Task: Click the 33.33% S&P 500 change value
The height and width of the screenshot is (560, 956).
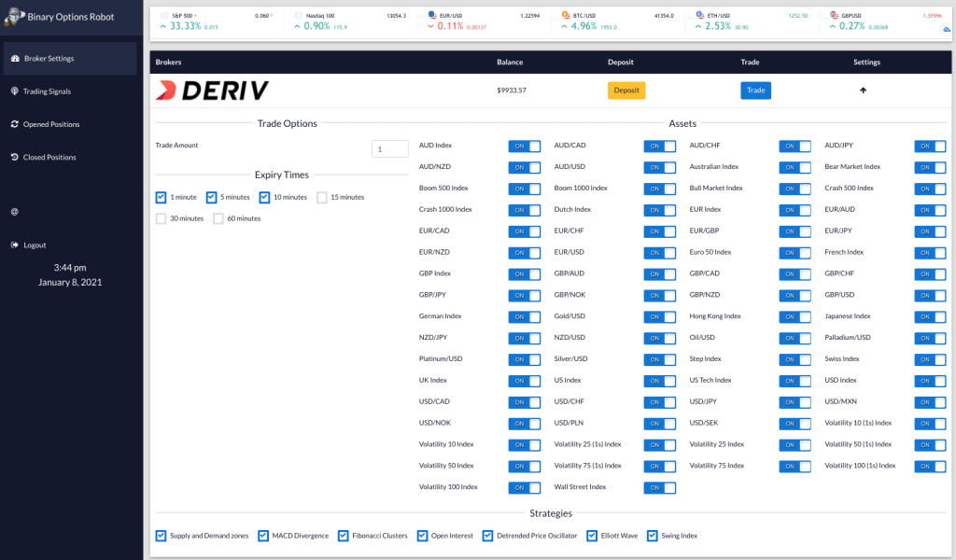Action: [x=186, y=25]
